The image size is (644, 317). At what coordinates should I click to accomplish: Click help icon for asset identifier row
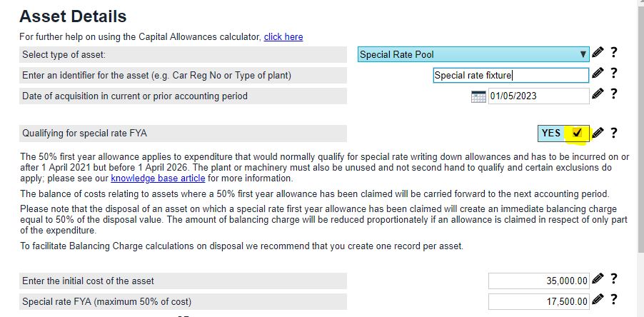point(613,74)
